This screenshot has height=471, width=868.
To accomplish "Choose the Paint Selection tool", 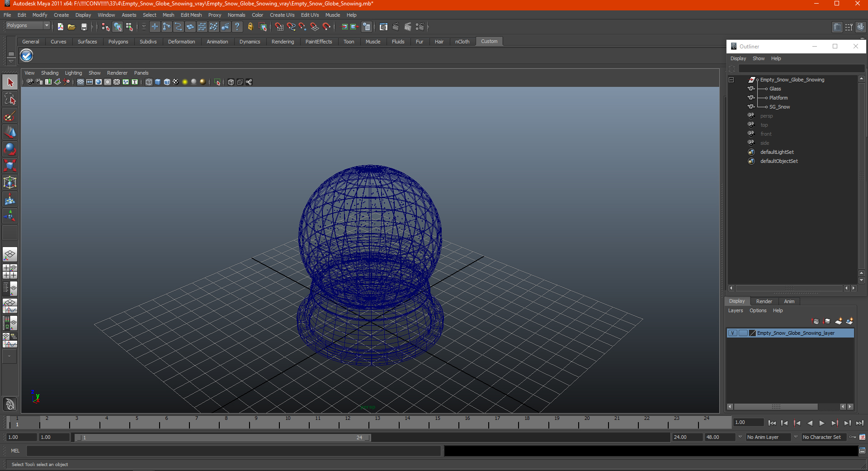I will (10, 116).
